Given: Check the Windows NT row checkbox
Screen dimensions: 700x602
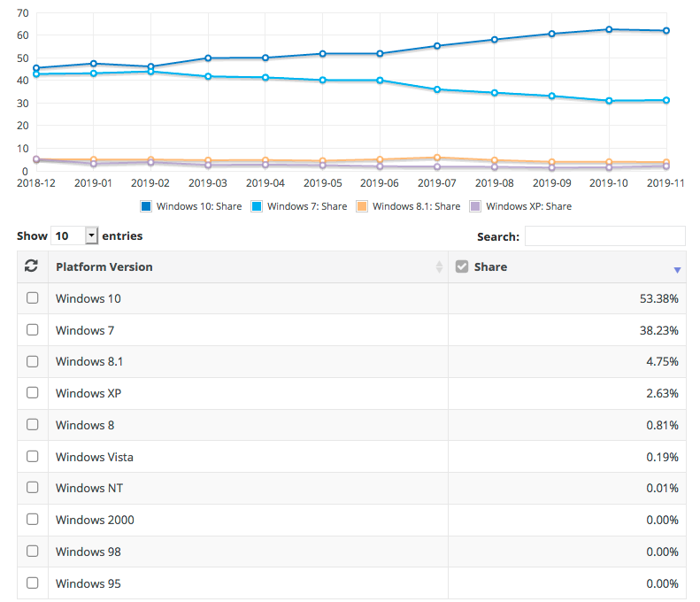Looking at the screenshot, I should tap(32, 487).
